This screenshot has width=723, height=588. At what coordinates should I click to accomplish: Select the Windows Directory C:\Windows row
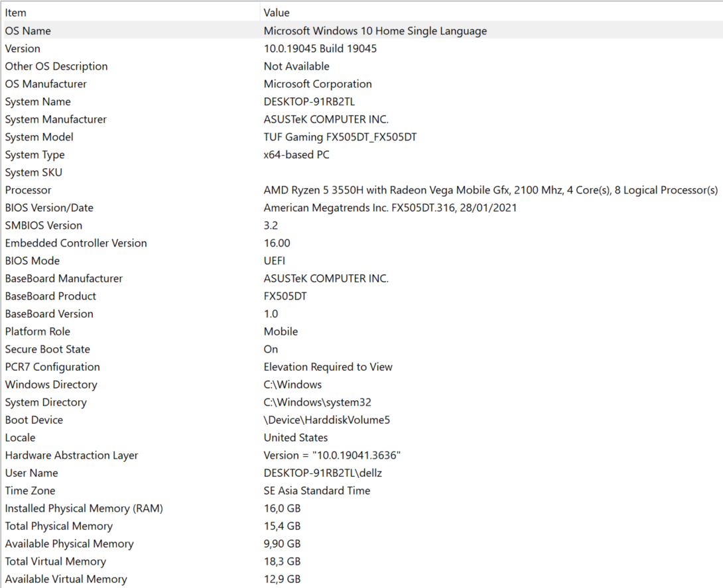(133, 384)
